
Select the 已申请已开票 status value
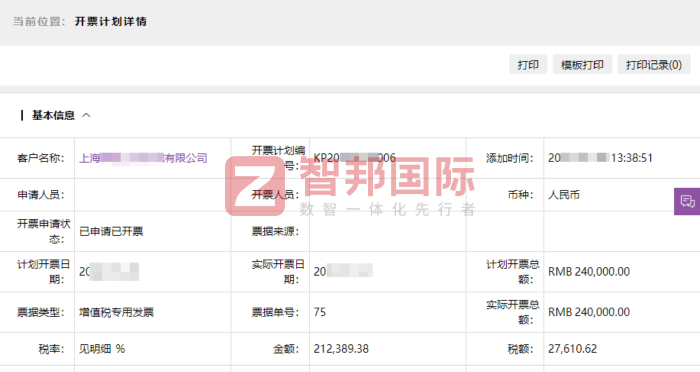point(111,231)
